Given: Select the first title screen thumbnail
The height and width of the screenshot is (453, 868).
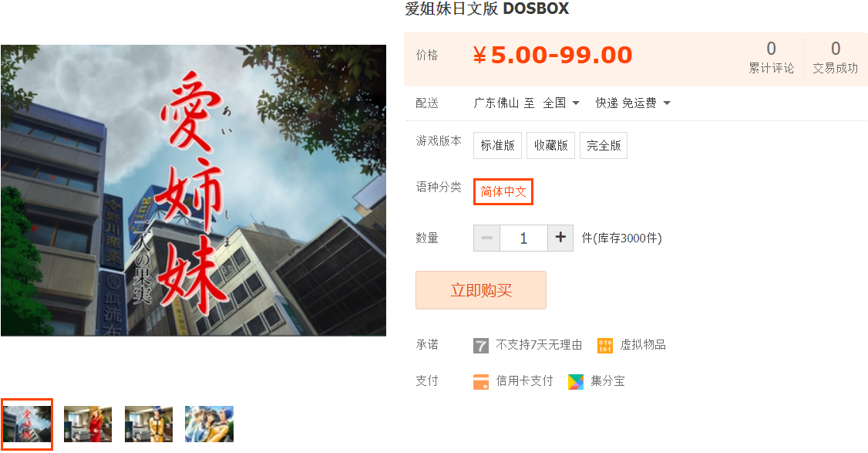Looking at the screenshot, I should 26,424.
